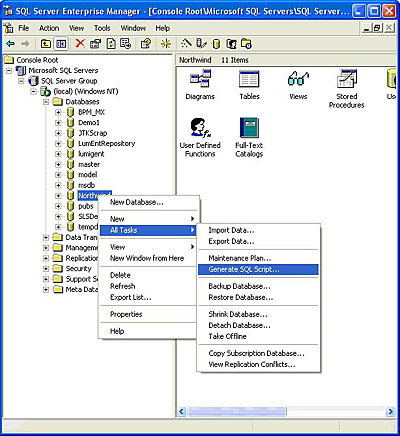
Task: Choose Generate SQL Script from submenu
Action: 258,269
